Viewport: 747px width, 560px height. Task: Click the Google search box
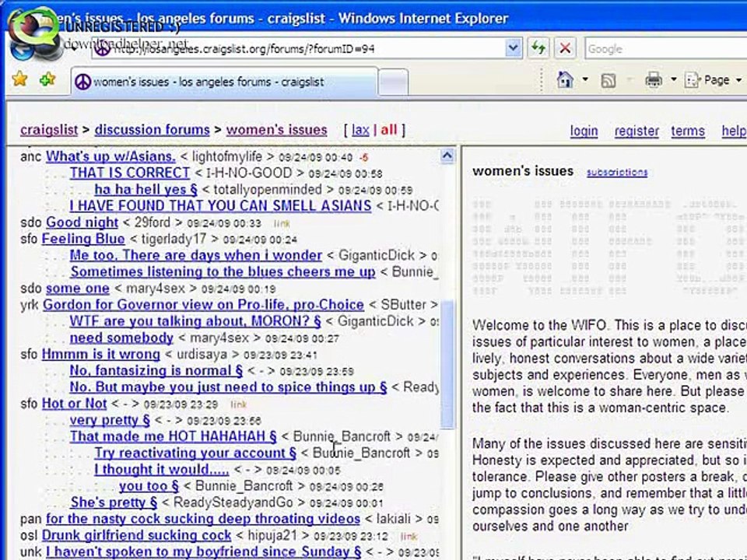(666, 48)
